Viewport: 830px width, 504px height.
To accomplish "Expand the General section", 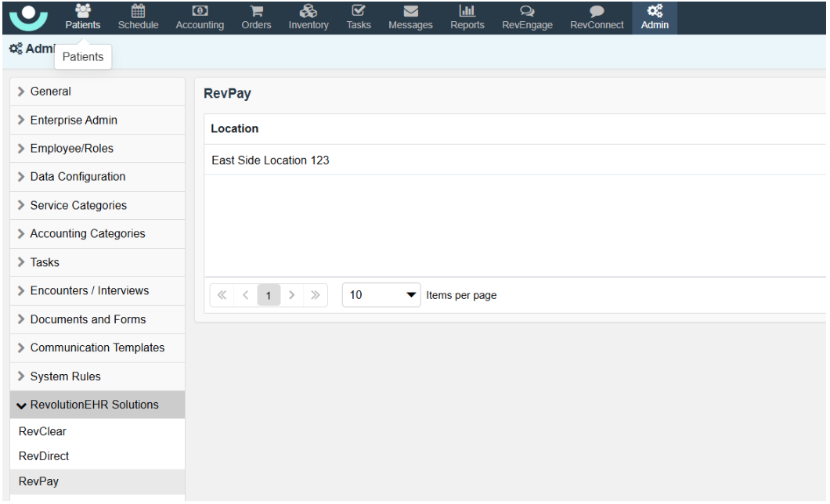I will 97,92.
